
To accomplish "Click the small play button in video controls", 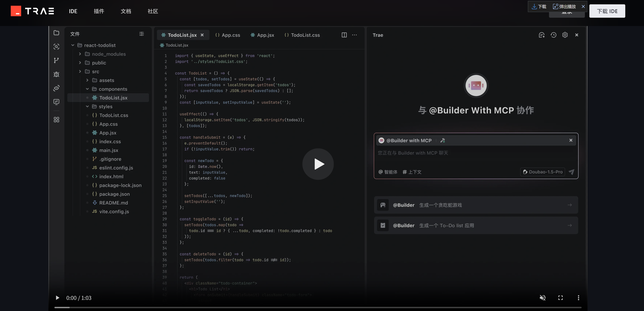I will coord(58,298).
